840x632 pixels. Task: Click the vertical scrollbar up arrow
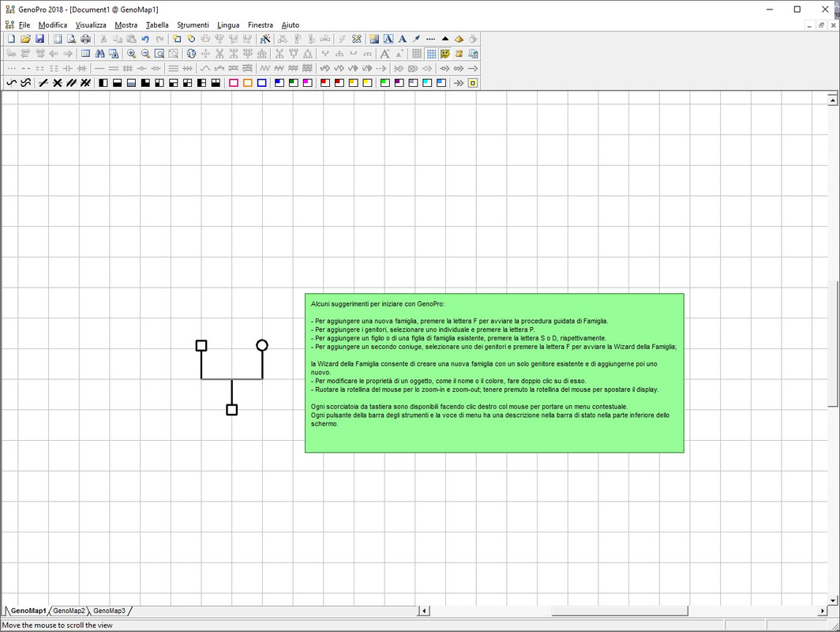tap(832, 100)
